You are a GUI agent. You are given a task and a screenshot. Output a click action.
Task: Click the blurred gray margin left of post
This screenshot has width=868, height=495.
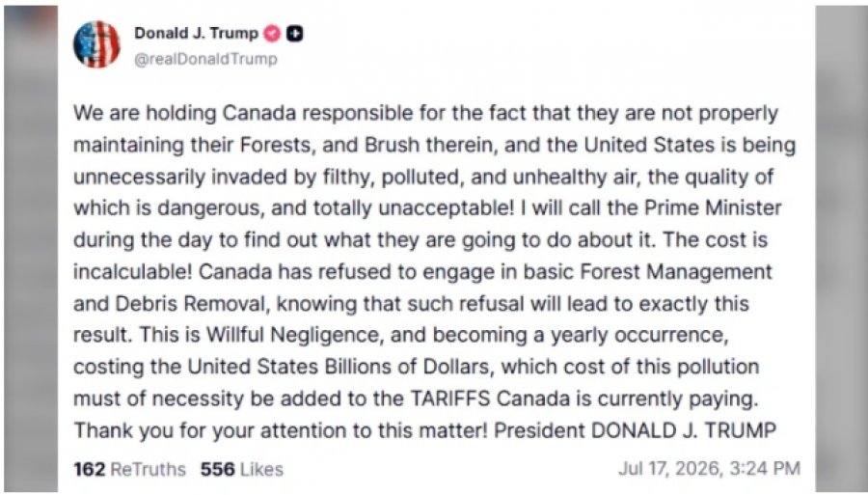click(x=31, y=248)
